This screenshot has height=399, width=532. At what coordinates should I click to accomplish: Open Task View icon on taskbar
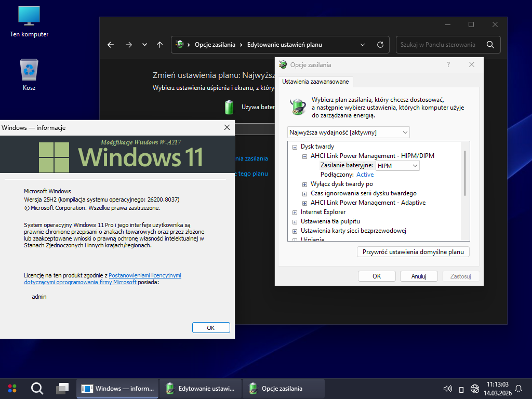tap(62, 388)
